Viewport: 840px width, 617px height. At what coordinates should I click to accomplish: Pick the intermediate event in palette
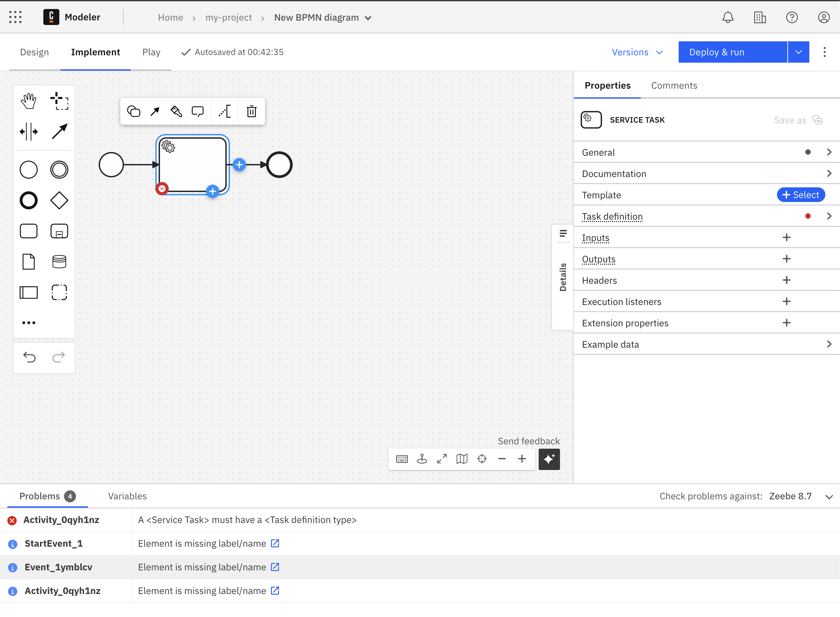pos(59,170)
